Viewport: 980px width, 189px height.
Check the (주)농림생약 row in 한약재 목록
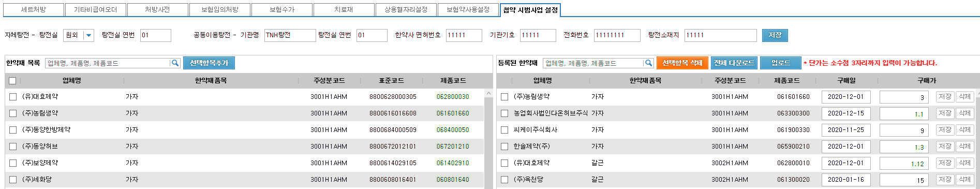13,113
